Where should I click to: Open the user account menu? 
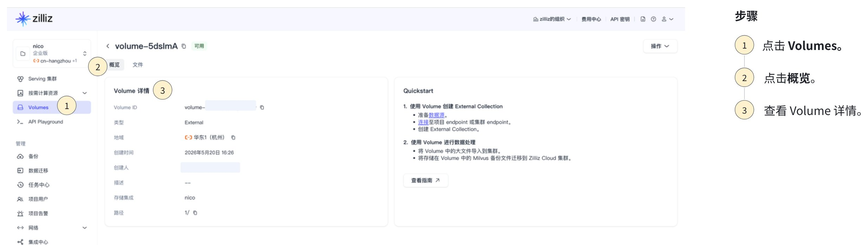(x=667, y=19)
